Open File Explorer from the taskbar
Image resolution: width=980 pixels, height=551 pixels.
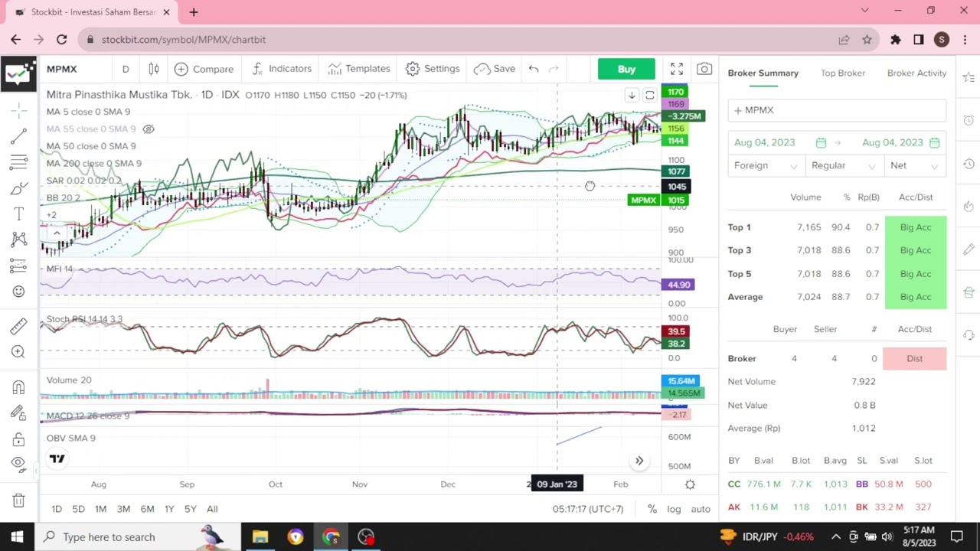point(260,537)
